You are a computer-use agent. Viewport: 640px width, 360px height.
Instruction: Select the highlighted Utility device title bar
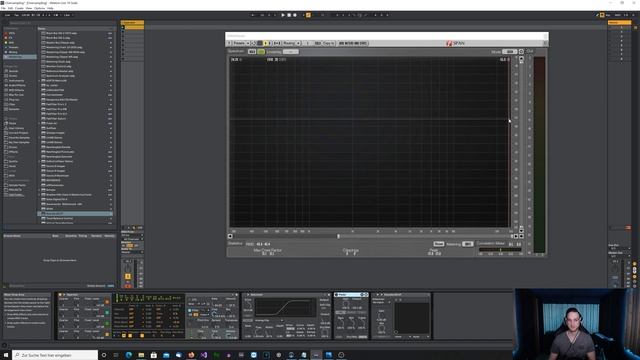click(351, 295)
